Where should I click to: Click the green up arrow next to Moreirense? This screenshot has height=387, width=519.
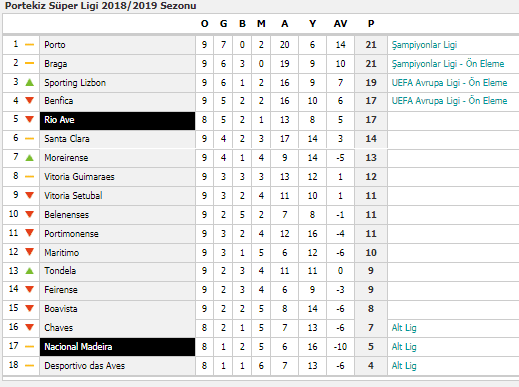click(x=30, y=157)
